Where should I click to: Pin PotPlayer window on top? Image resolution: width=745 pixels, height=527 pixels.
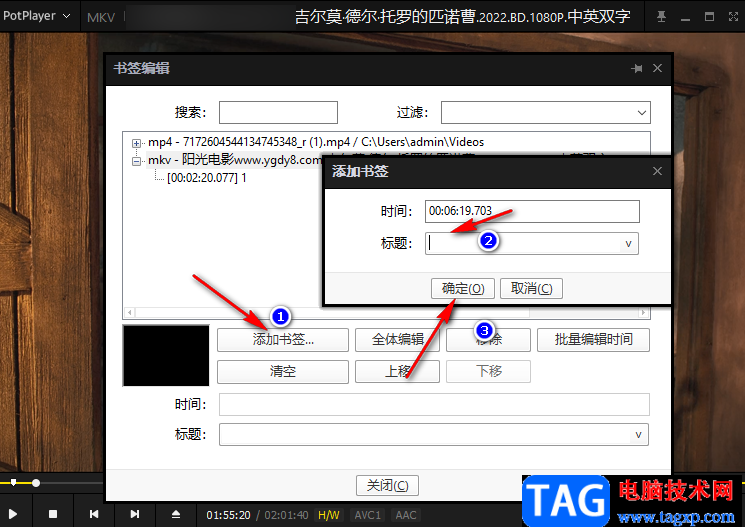[x=661, y=17]
